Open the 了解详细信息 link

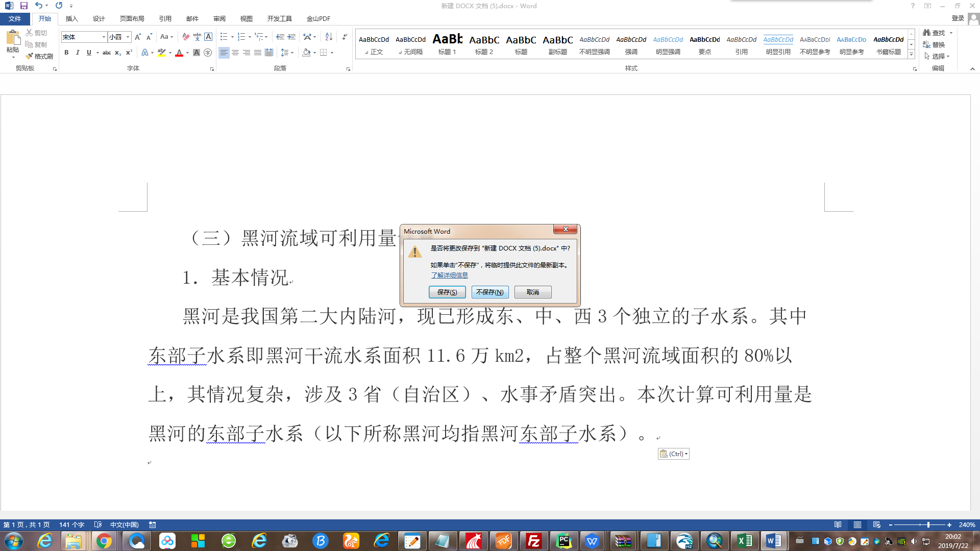449,275
